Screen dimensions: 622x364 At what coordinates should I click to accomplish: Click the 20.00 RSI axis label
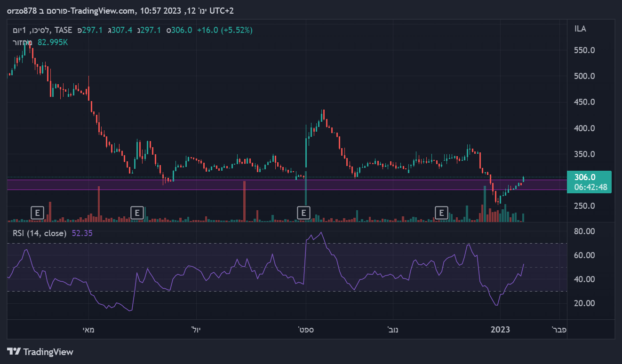click(x=585, y=303)
